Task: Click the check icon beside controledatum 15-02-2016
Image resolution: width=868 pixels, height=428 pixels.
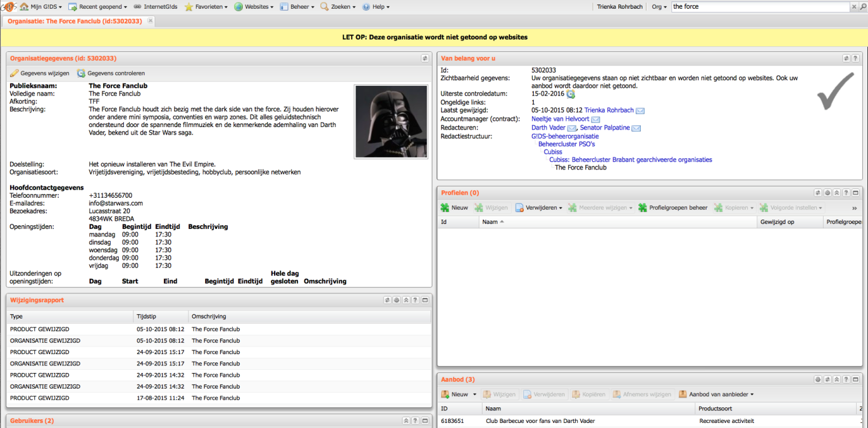Action: click(571, 94)
